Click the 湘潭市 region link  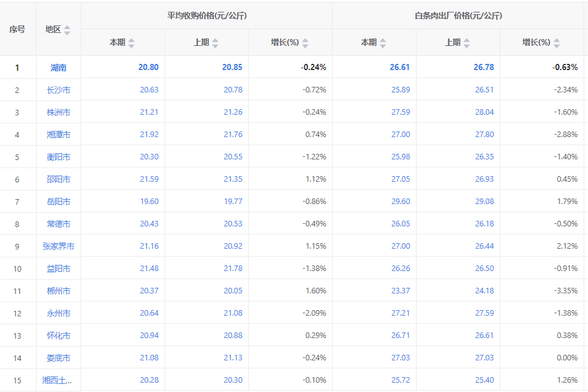[x=58, y=135]
